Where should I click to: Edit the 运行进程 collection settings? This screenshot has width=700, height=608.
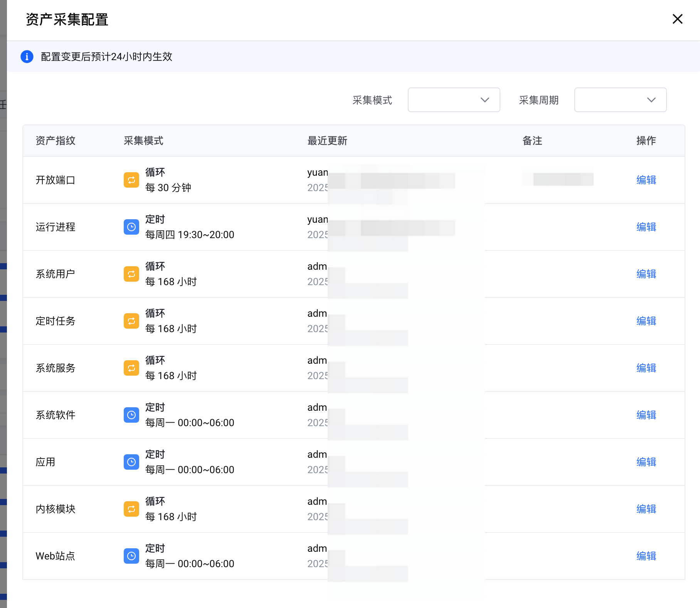pyautogui.click(x=646, y=227)
